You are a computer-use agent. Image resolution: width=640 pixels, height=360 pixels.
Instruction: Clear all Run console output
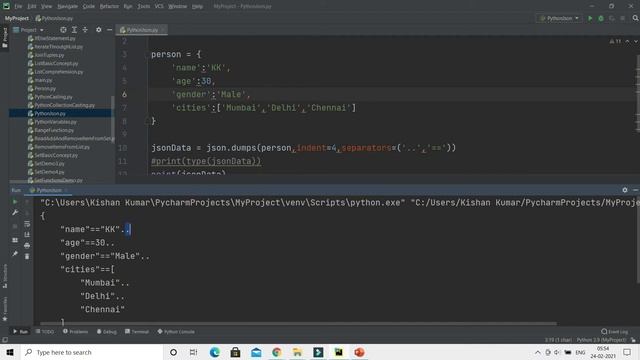pyautogui.click(x=27, y=256)
